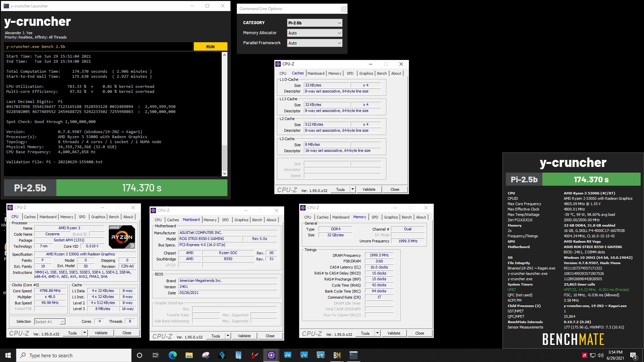Open Memory tab in CPU-Z Mainboard window
The width and height of the screenshot is (644, 362).
(210, 220)
